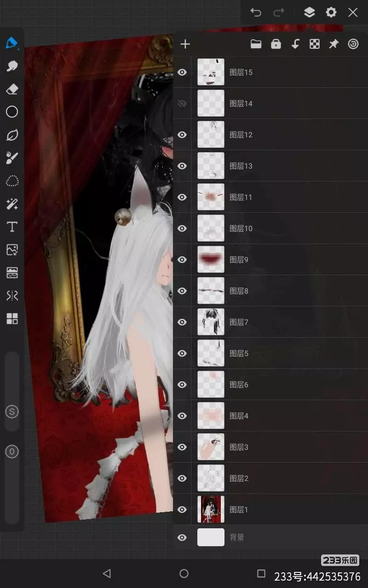
Task: Create a layer folder
Action: pyautogui.click(x=256, y=44)
